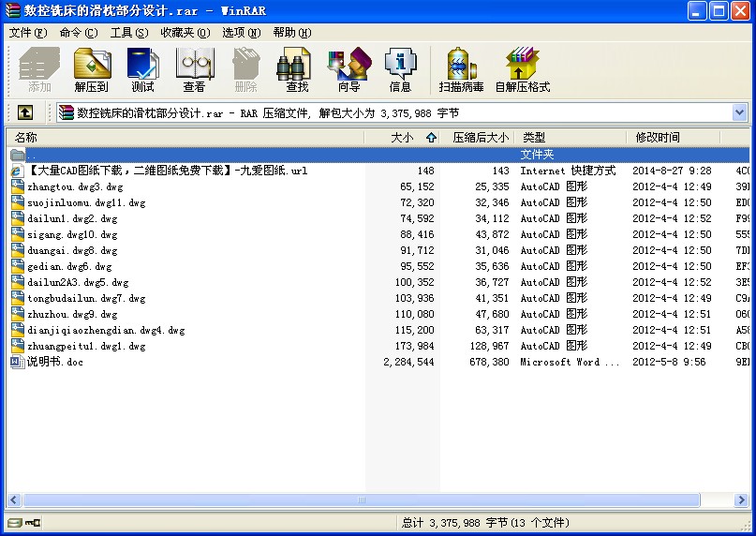Click Word document icon of 说明书.doc
Screen dimensions: 756x536
(x=18, y=362)
